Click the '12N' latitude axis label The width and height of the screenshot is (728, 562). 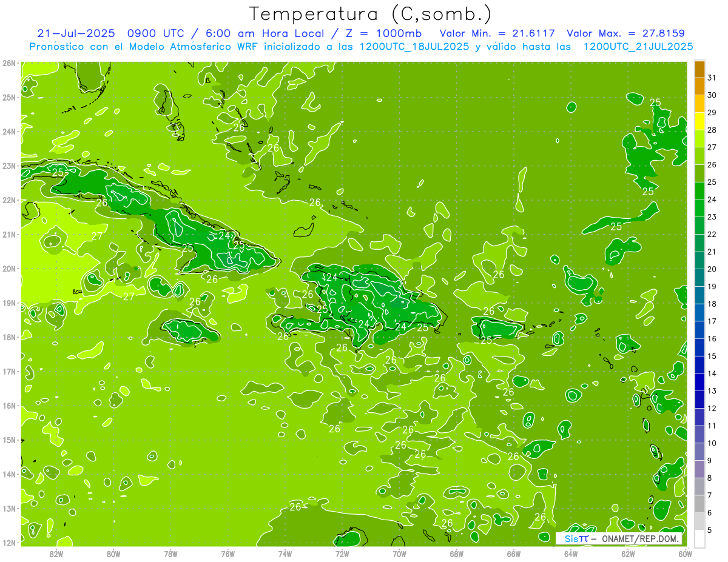(x=9, y=543)
